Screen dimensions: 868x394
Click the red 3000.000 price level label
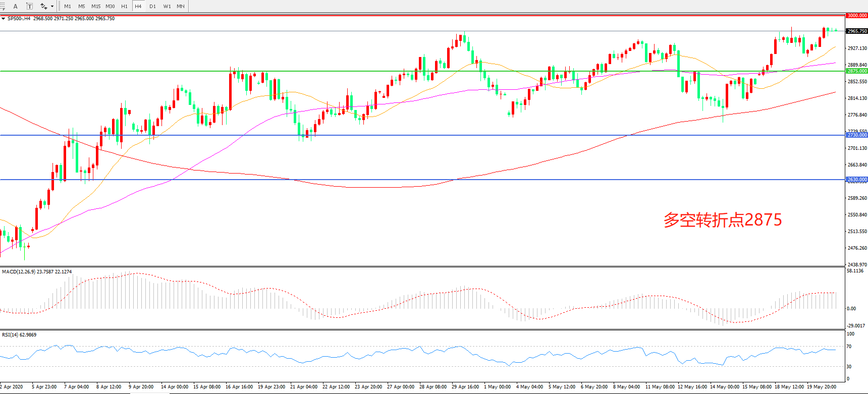click(x=856, y=16)
